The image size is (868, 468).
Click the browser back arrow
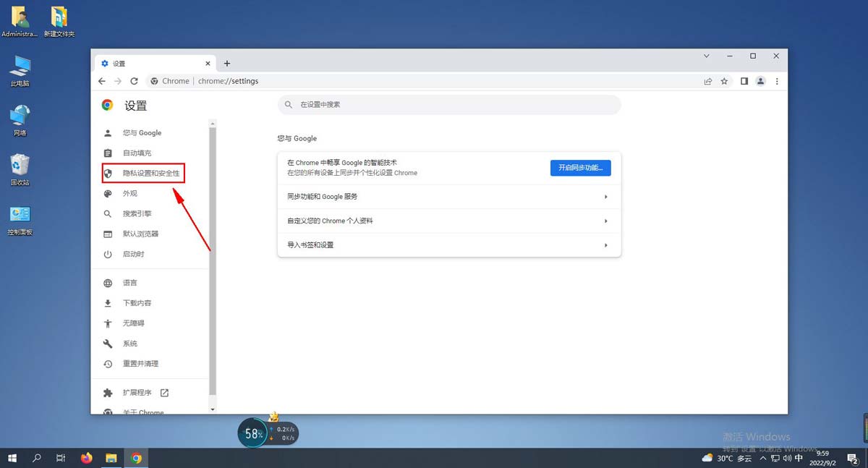click(x=102, y=81)
